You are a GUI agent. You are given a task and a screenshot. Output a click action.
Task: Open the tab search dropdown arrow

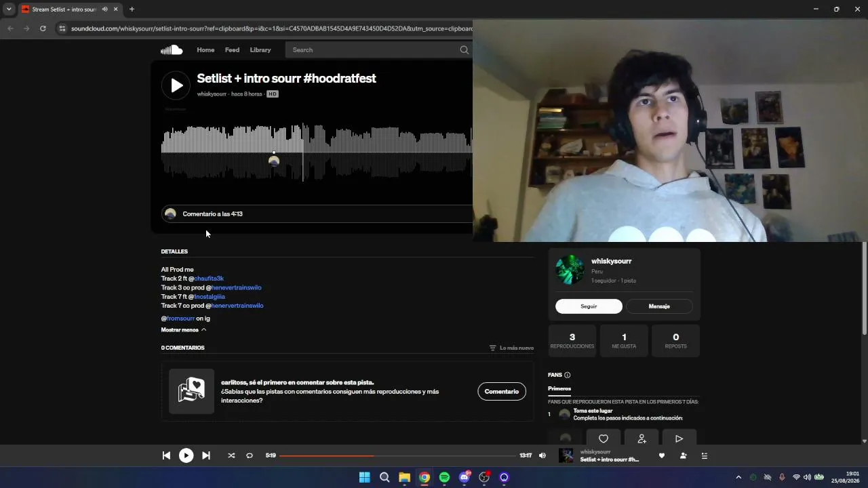pos(9,9)
